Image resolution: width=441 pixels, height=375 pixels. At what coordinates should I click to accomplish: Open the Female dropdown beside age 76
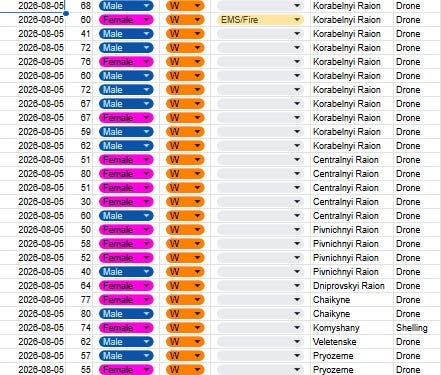coord(126,62)
